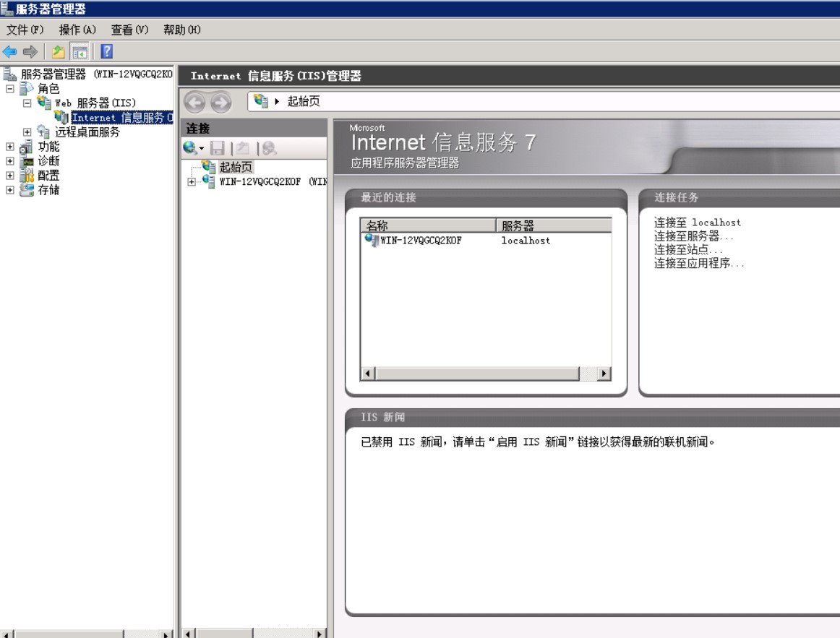Open the 帮助(H) menu
The width and height of the screenshot is (840, 638).
181,30
